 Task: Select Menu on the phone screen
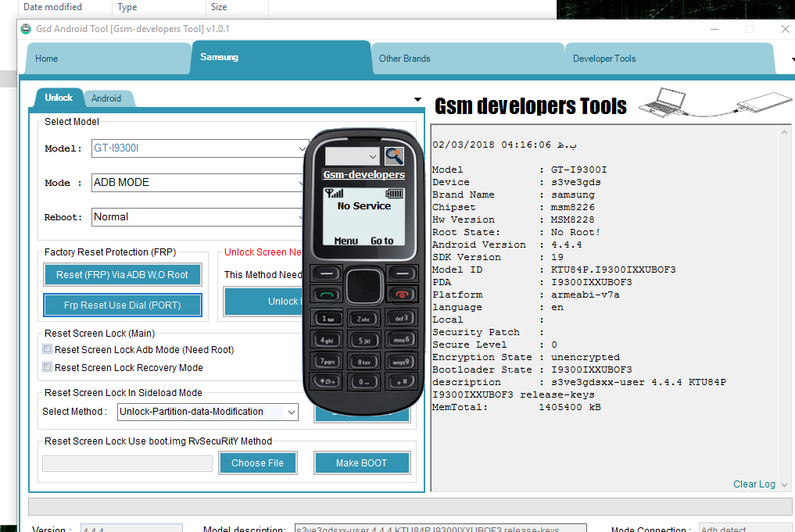pyautogui.click(x=346, y=241)
